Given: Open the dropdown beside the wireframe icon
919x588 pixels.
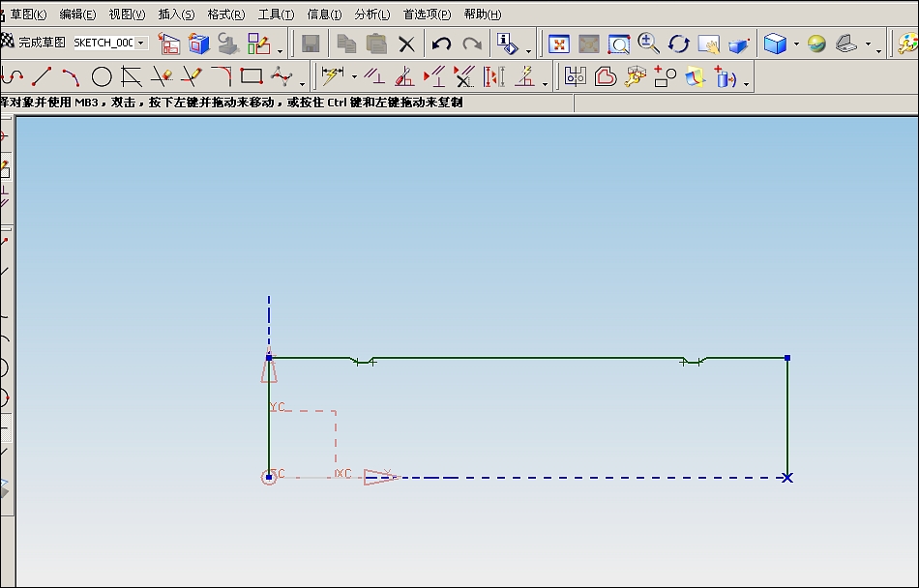Looking at the screenshot, I should [868, 44].
